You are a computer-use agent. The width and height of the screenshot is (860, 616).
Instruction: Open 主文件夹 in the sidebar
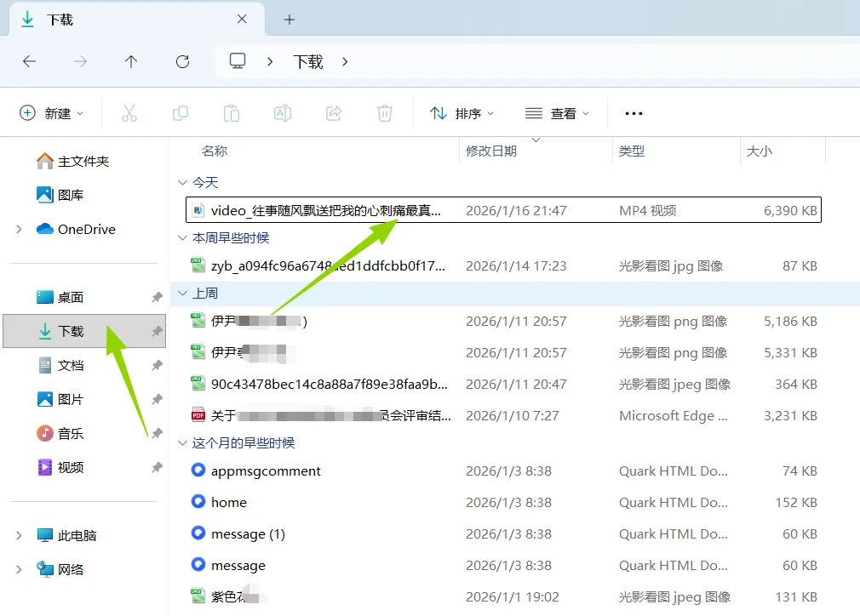pyautogui.click(x=72, y=161)
